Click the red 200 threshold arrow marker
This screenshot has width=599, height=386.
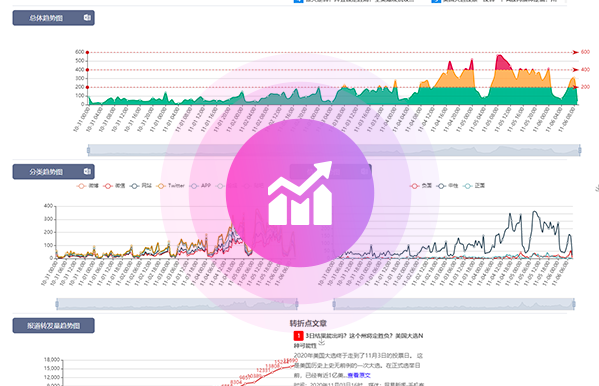point(575,88)
